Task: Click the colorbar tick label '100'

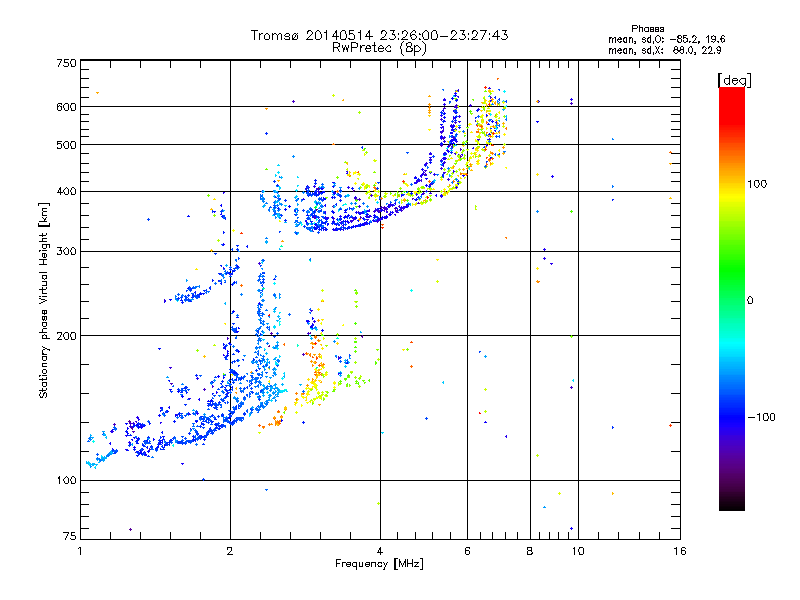Action: point(757,184)
